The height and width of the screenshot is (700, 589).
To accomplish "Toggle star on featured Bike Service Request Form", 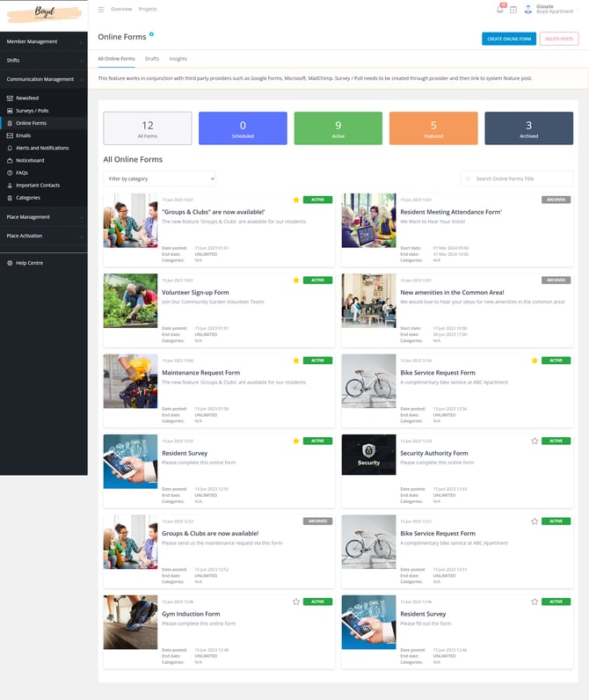I will coord(534,361).
